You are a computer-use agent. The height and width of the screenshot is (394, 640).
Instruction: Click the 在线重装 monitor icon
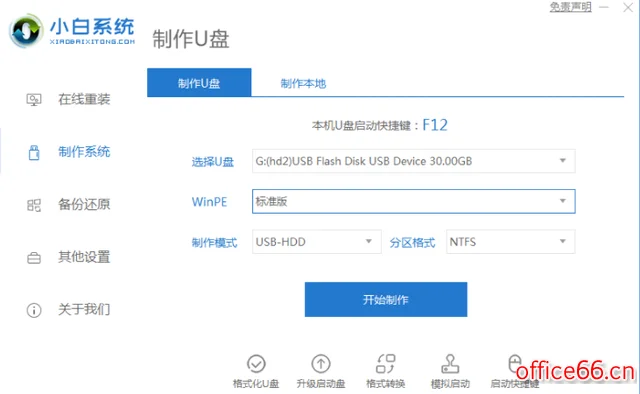click(x=34, y=100)
